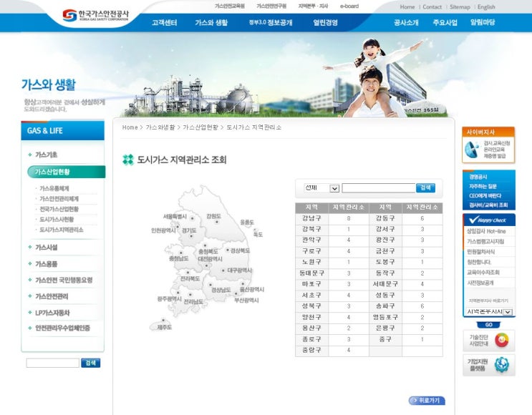The width and height of the screenshot is (532, 415).
Task: Open 공사소개 in the main navigation
Action: [x=406, y=23]
